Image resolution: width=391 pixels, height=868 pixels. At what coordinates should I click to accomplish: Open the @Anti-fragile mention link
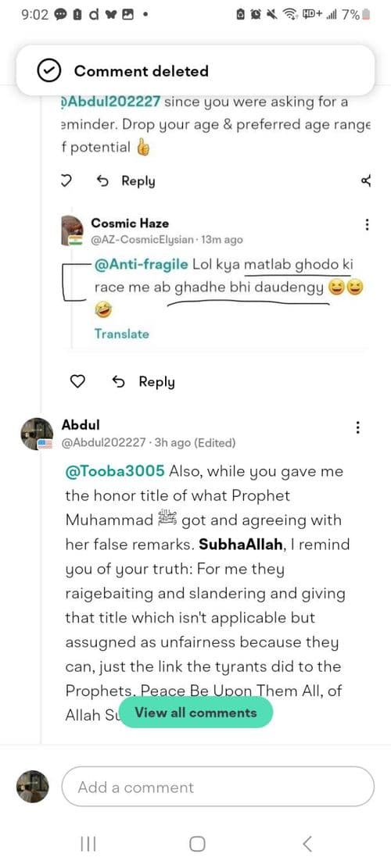(x=142, y=265)
